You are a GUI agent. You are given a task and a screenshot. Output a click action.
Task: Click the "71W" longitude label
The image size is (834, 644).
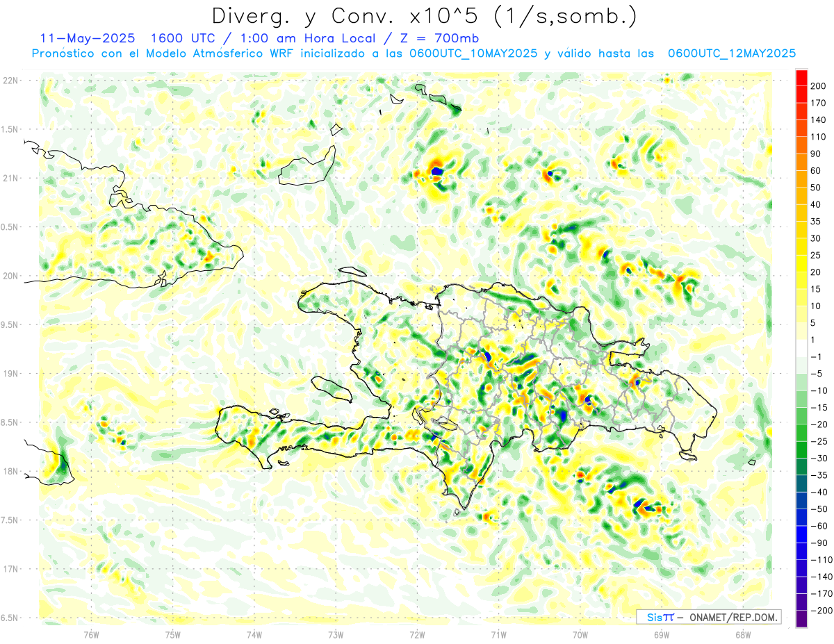click(x=498, y=634)
